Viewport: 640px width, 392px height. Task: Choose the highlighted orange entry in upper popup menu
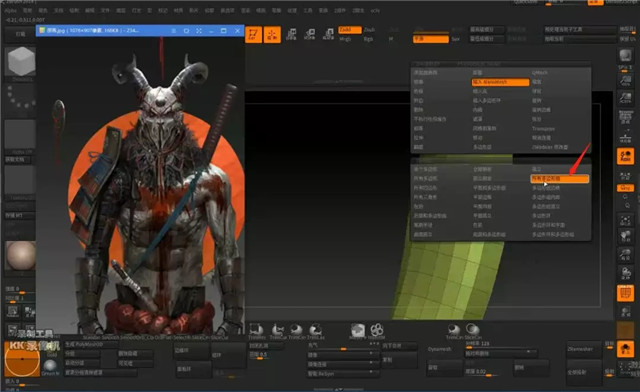500,82
